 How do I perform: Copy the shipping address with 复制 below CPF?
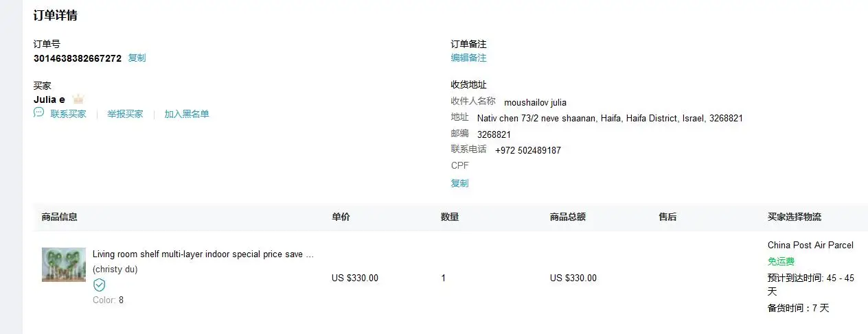click(459, 183)
